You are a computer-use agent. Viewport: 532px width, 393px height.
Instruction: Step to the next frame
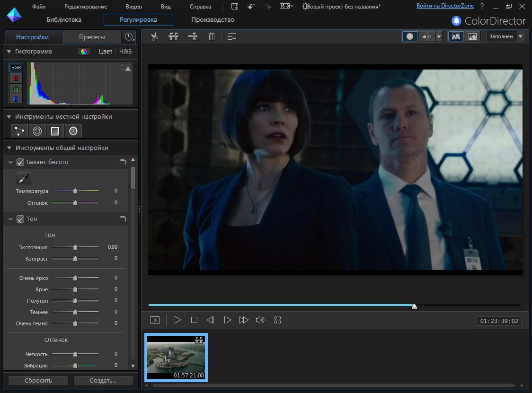coord(228,320)
